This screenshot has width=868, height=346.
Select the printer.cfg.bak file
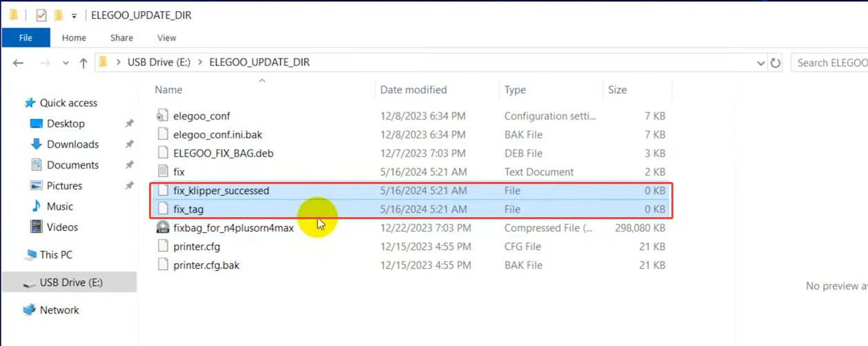point(206,265)
